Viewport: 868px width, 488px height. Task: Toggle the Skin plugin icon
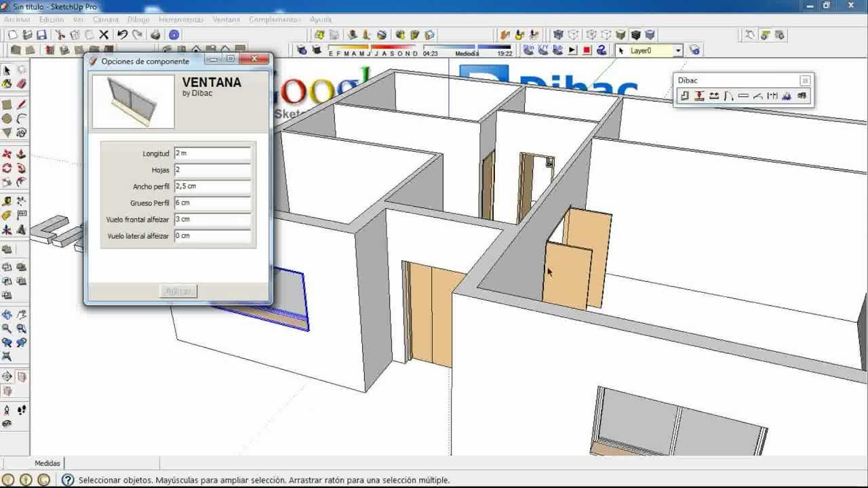pyautogui.click(x=528, y=49)
